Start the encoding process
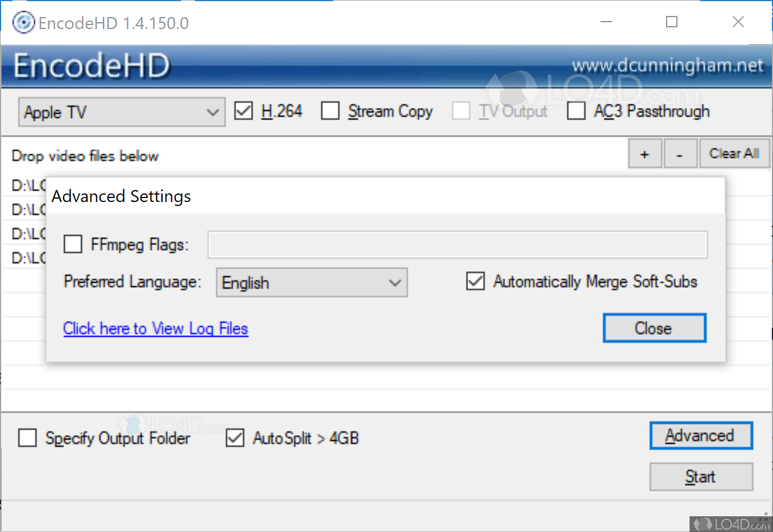This screenshot has width=773, height=532. click(x=701, y=477)
